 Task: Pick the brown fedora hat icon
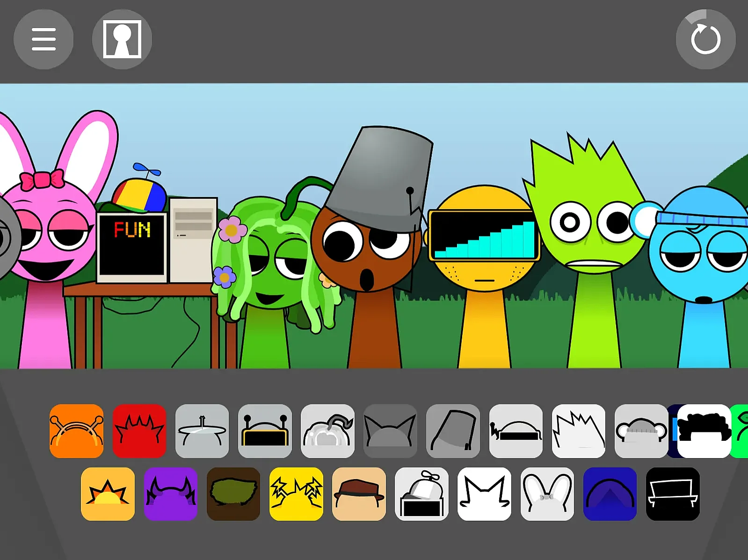359,494
